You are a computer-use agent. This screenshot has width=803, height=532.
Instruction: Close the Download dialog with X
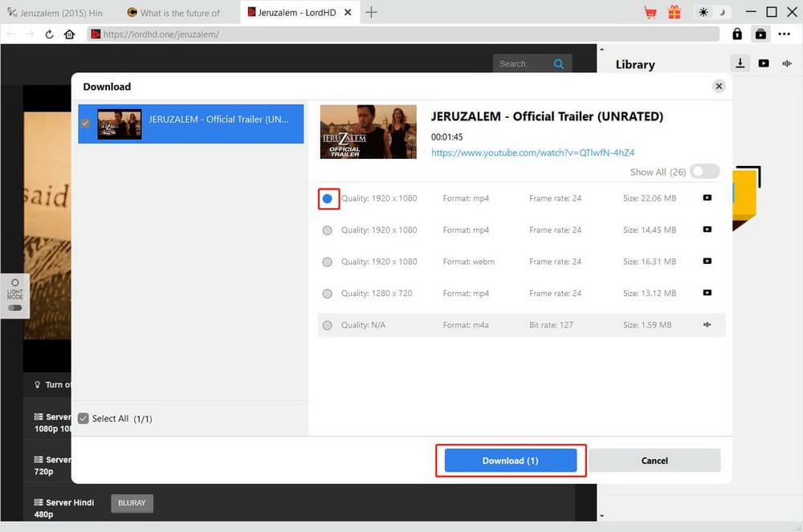[719, 87]
